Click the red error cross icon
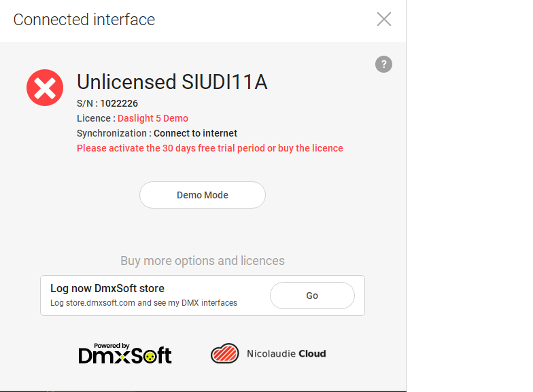The image size is (533, 392). (x=45, y=88)
